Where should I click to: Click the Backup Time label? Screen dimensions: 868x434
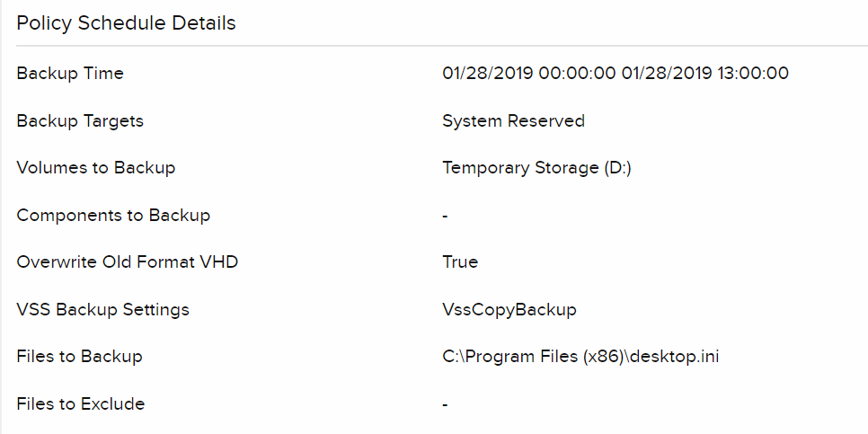point(70,74)
